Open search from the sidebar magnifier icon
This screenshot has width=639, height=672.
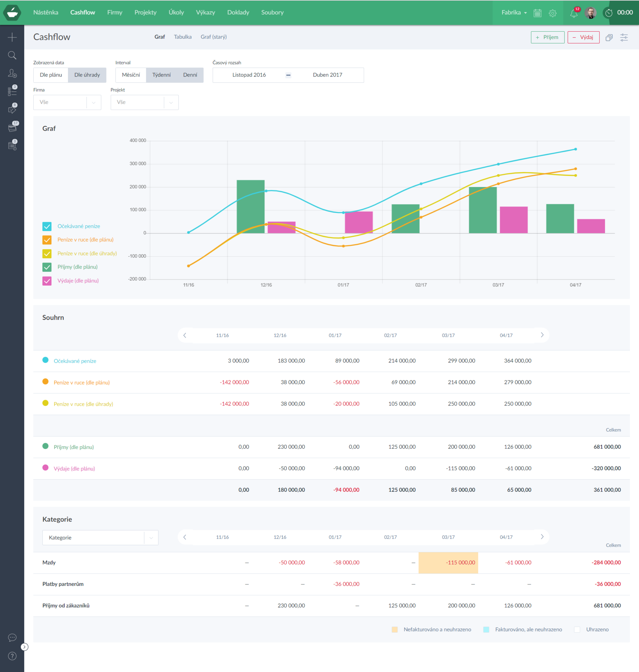pyautogui.click(x=12, y=55)
